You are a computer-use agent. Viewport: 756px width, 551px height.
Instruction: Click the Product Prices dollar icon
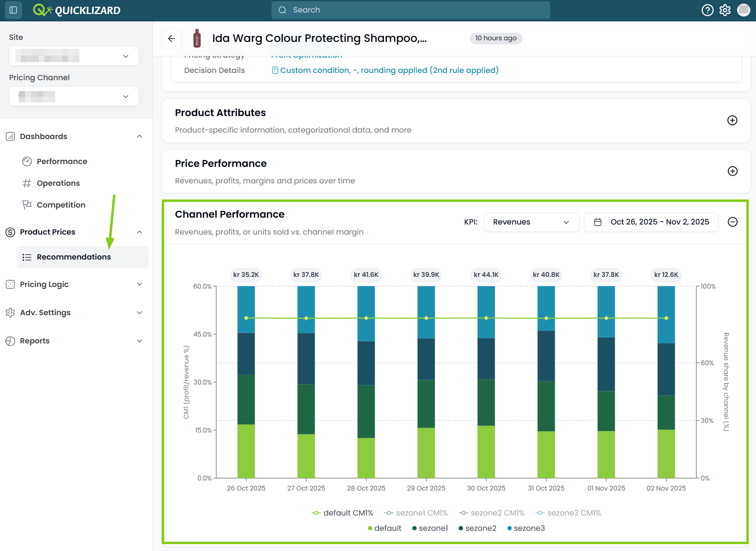coord(10,232)
